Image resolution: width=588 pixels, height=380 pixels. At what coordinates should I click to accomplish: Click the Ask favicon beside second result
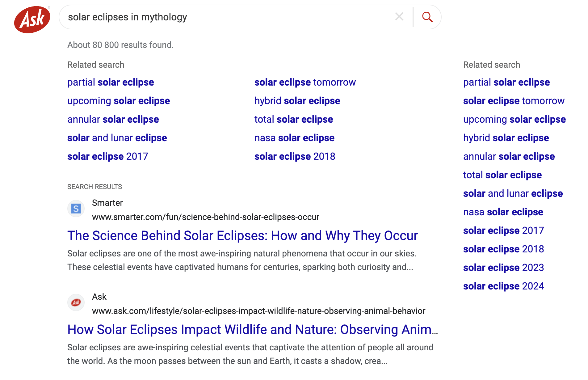pos(76,302)
